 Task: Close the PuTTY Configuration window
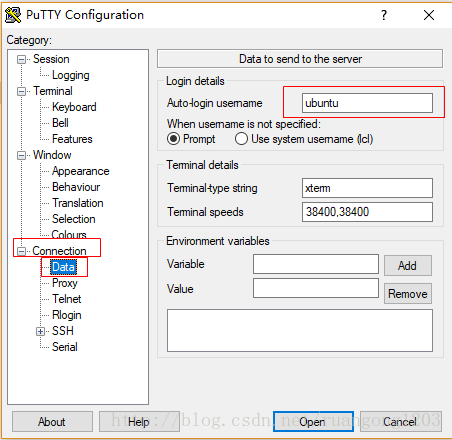429,15
